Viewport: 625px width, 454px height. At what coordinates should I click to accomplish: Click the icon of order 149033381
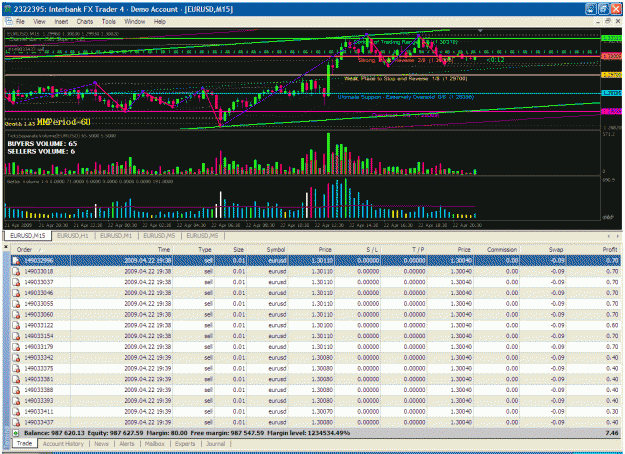[x=16, y=379]
